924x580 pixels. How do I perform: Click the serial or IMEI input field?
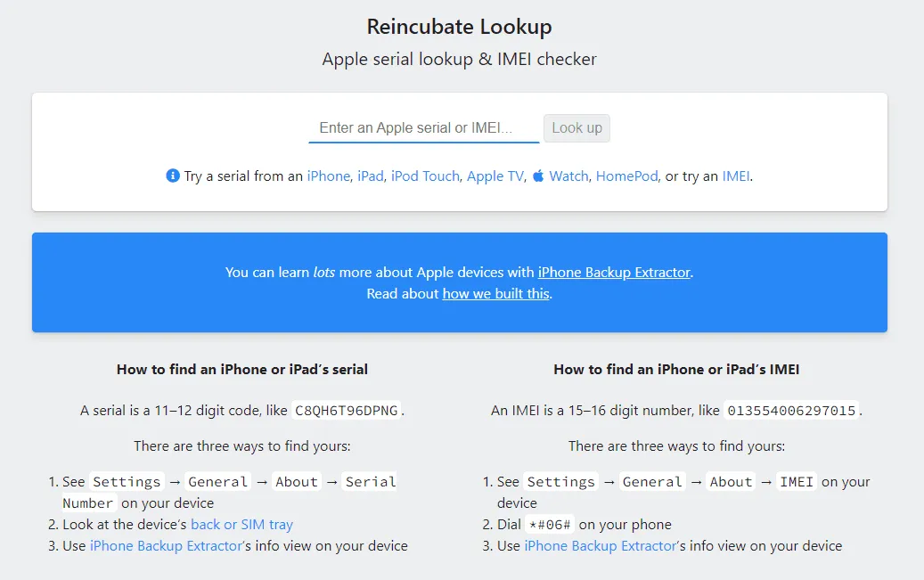coord(423,128)
